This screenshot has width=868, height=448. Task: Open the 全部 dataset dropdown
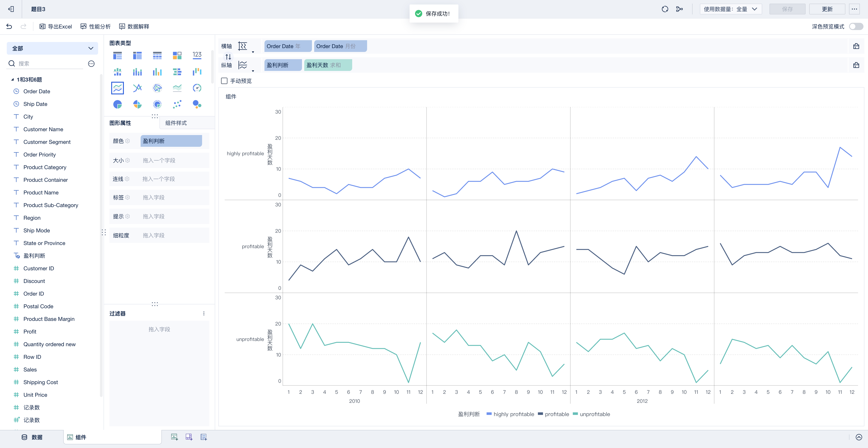(x=52, y=48)
